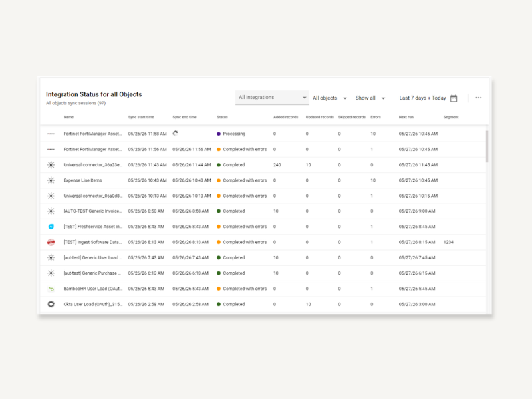Image resolution: width=532 pixels, height=399 pixels.
Task: Click the Expense Line Items row icon
Action: 51,180
